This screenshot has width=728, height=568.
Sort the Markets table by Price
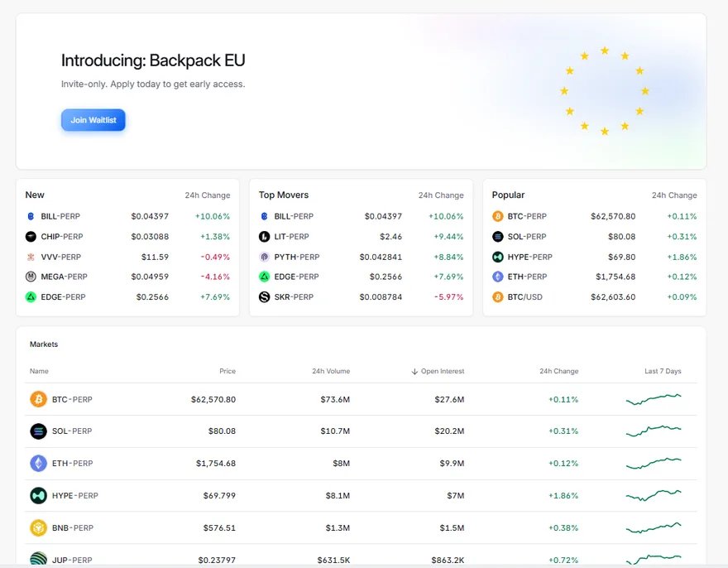[x=227, y=371]
